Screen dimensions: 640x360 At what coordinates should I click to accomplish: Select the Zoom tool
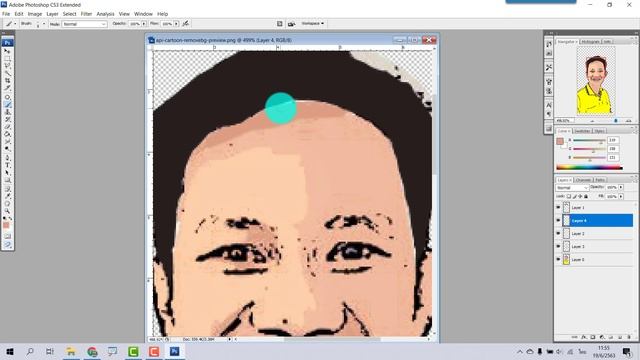7,211
